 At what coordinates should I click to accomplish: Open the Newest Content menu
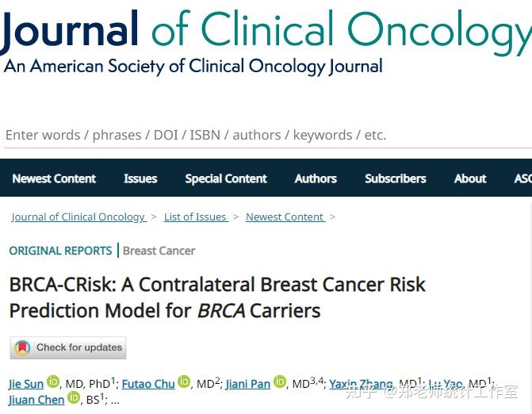pos(54,178)
